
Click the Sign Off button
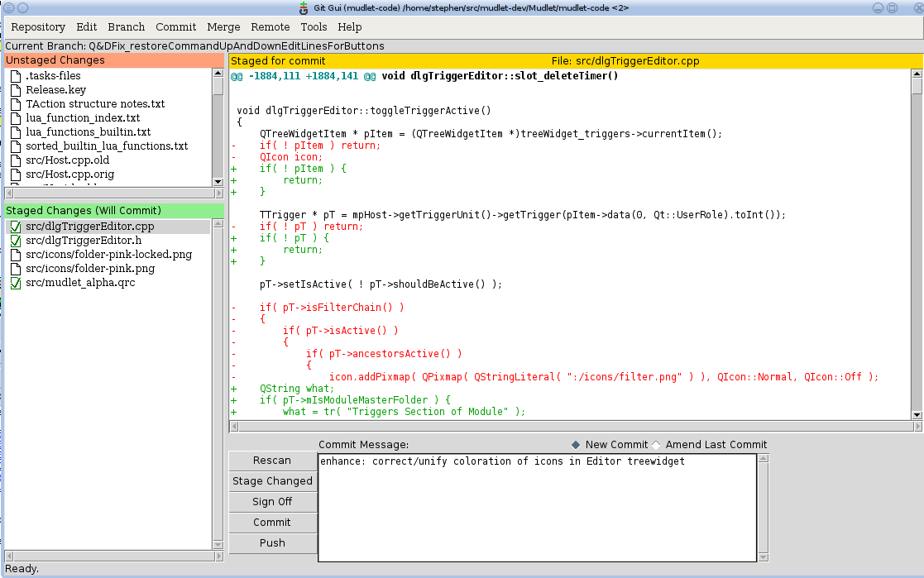[x=273, y=502]
